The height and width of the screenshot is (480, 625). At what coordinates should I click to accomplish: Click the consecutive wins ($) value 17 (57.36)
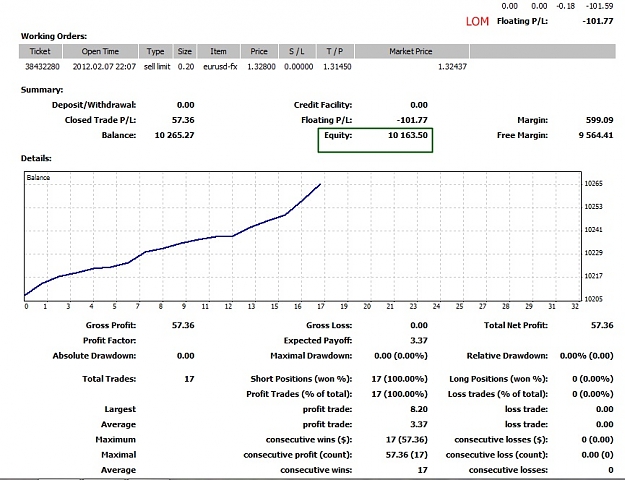point(407,439)
